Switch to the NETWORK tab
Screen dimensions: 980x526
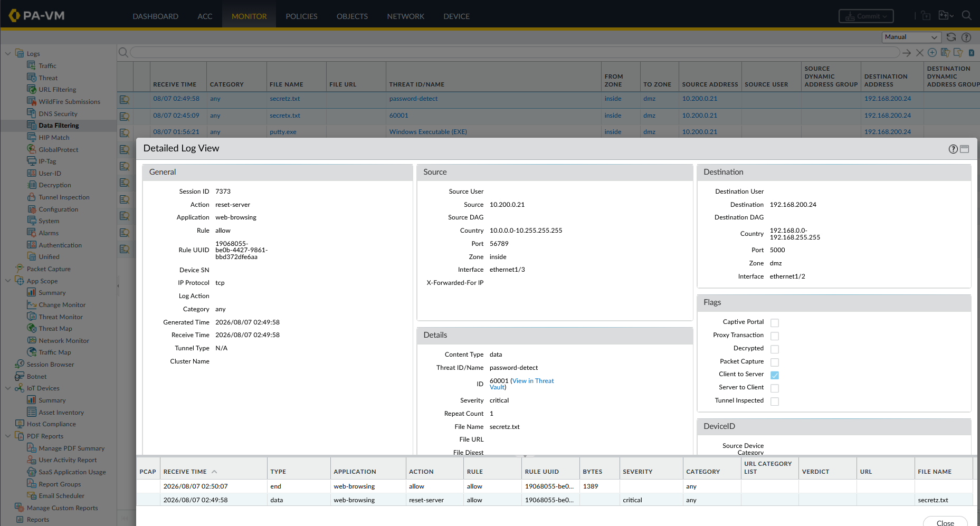(x=405, y=16)
